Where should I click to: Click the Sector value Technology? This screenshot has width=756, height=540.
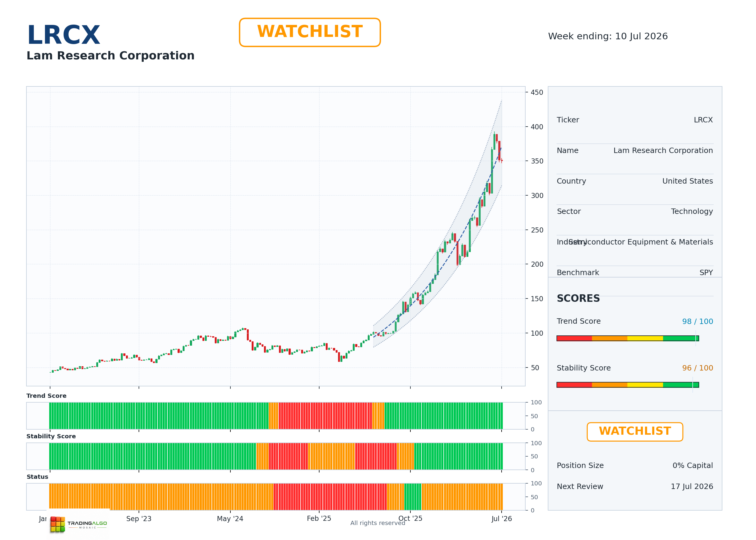pos(692,211)
